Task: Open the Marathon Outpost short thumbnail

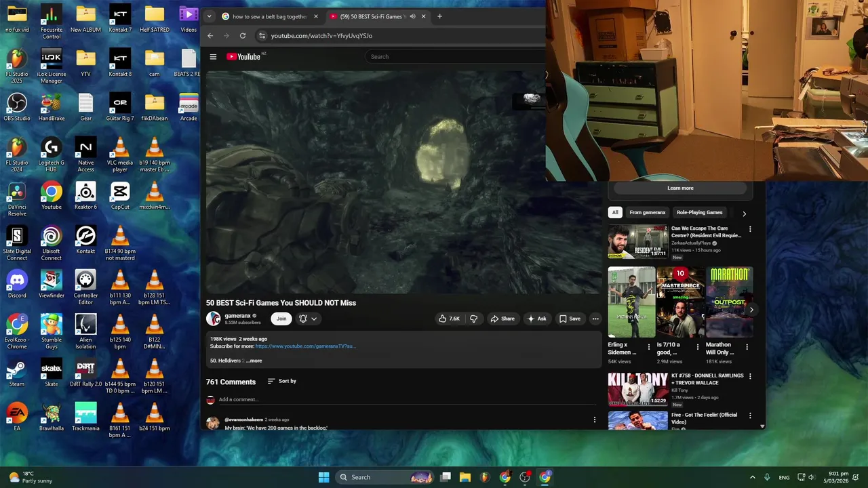Action: [730, 302]
